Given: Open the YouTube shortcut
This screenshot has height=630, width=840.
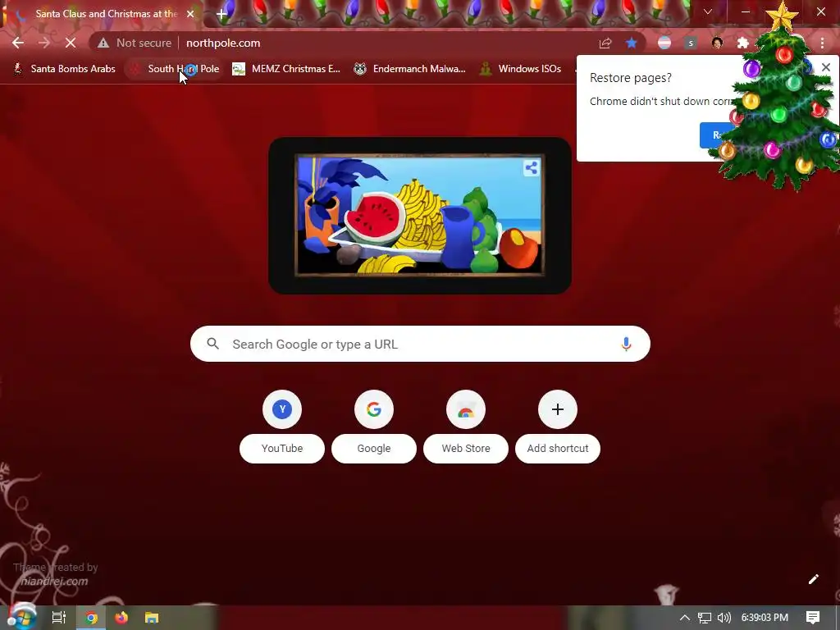Looking at the screenshot, I should click(x=282, y=427).
